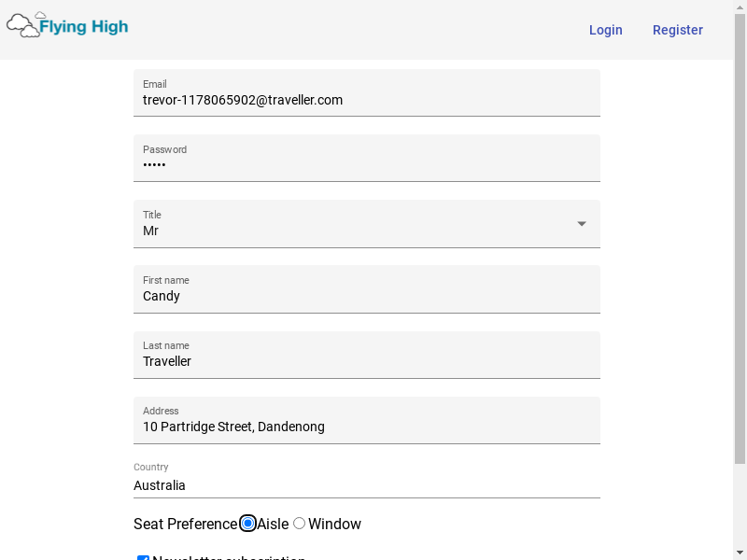Click into the Password field
The width and height of the screenshot is (747, 560).
coord(366,165)
